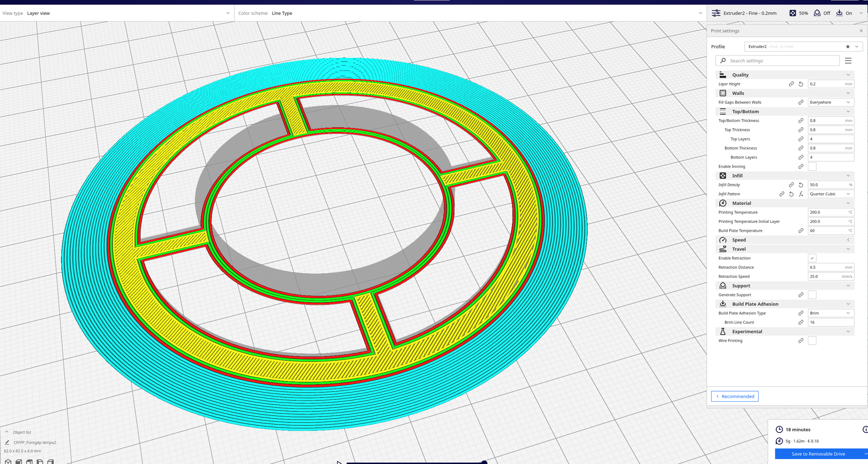Click the Infill category icon
This screenshot has height=464, width=868.
[723, 176]
